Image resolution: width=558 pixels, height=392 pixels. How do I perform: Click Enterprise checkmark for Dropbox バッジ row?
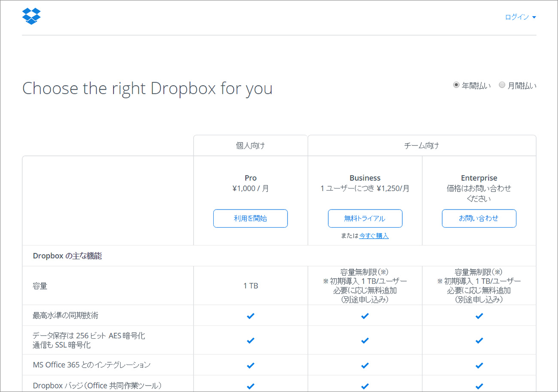click(x=479, y=386)
